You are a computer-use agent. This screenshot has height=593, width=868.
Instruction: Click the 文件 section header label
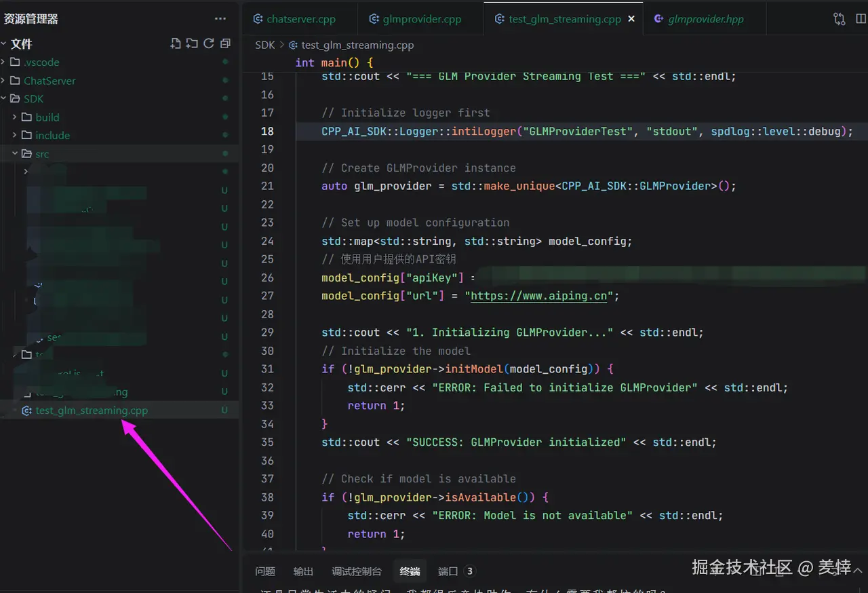tap(21, 43)
